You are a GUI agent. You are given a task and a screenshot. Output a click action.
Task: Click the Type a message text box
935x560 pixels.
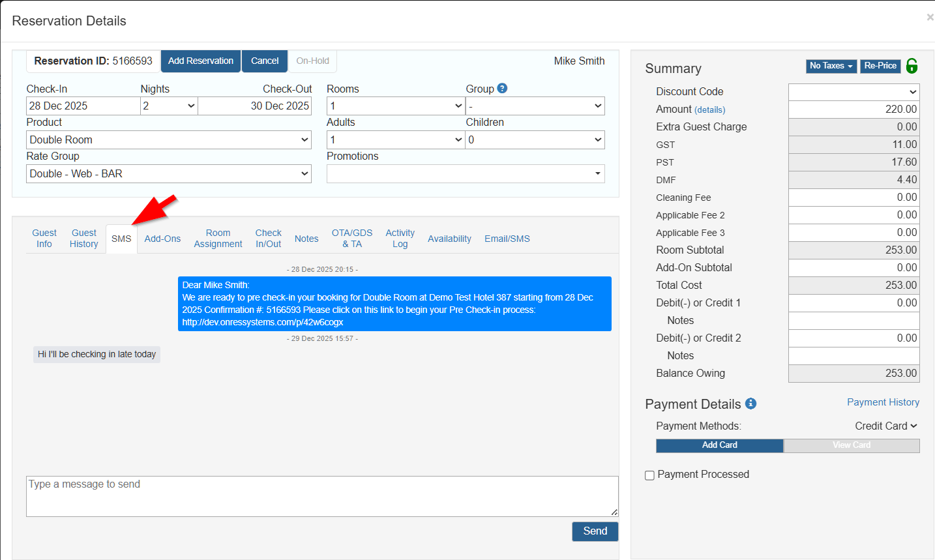322,496
